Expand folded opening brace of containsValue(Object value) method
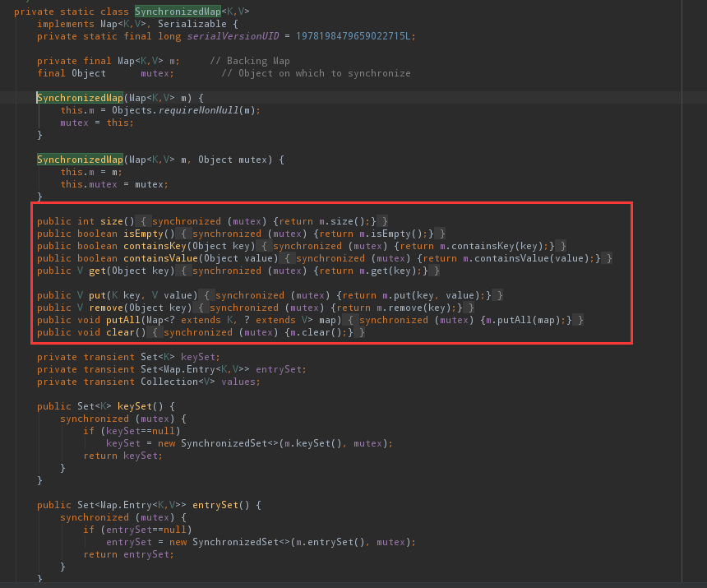The height and width of the screenshot is (588, 707). pos(287,258)
